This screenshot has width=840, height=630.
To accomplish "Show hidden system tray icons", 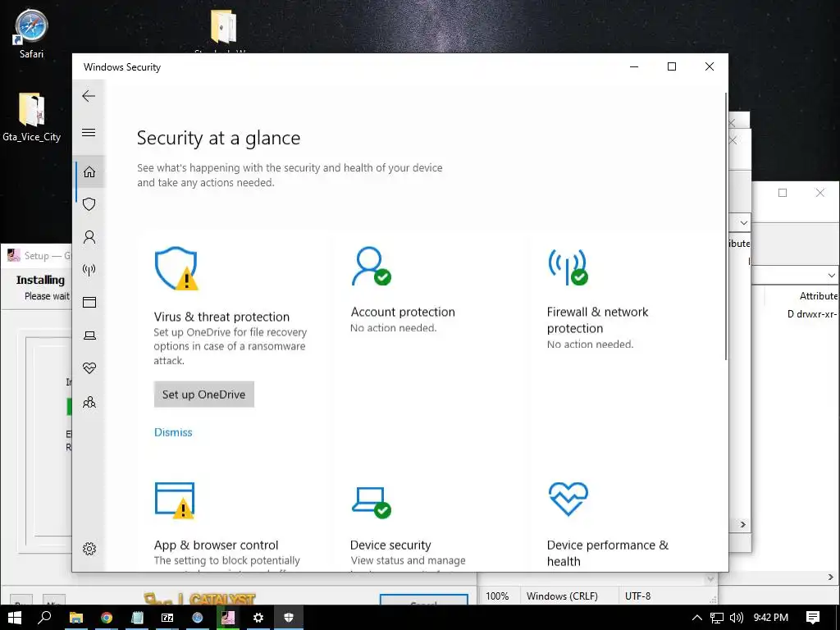I will click(x=697, y=618).
